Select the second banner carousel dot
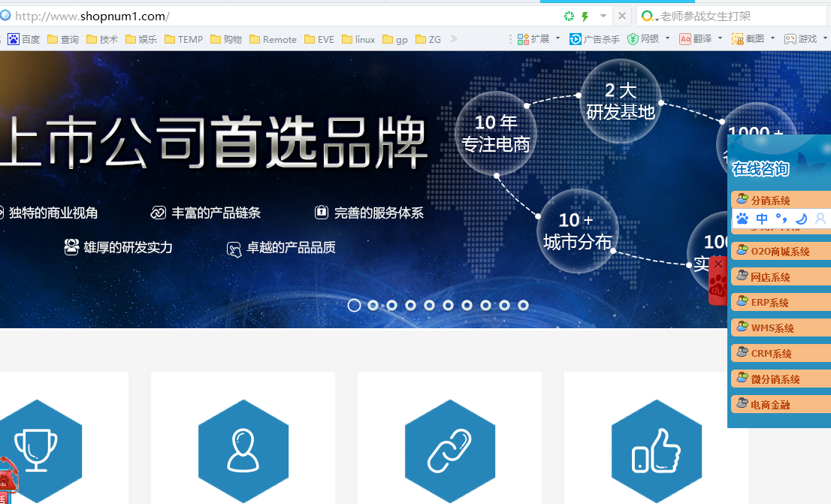This screenshot has width=831, height=504. pyautogui.click(x=373, y=305)
